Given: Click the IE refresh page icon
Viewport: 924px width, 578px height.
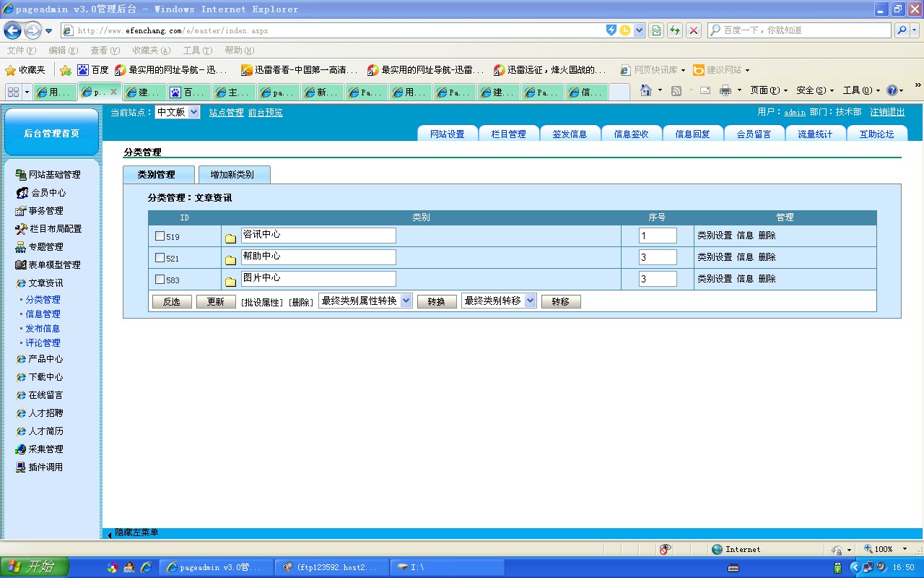Looking at the screenshot, I should click(x=674, y=30).
